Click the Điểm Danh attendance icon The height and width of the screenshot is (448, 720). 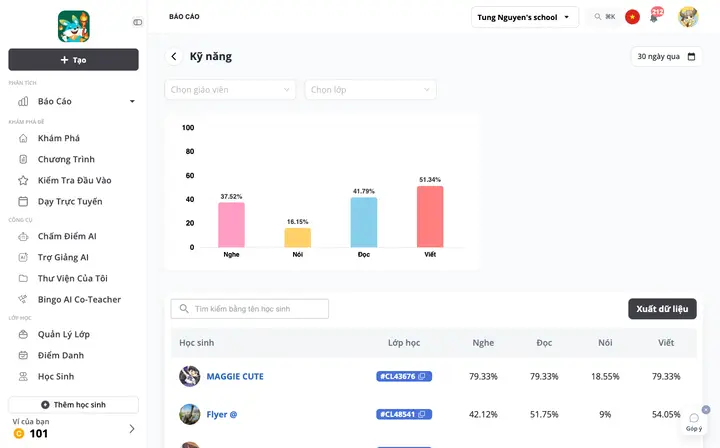point(23,355)
